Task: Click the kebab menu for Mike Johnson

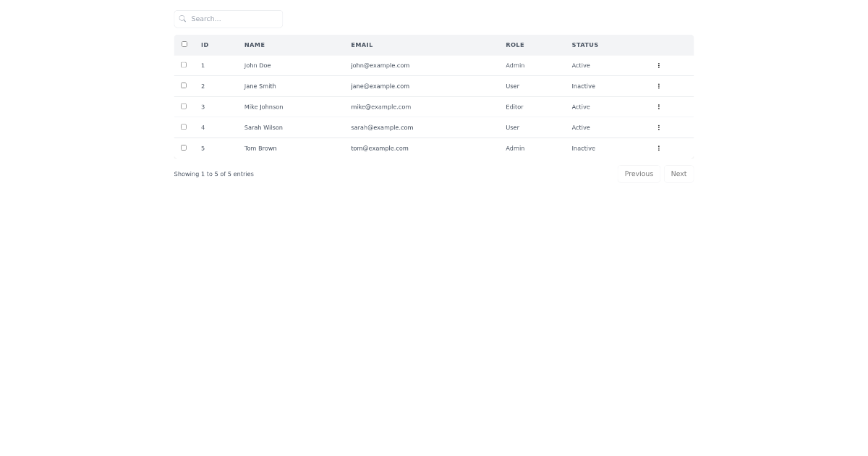Action: [x=658, y=106]
